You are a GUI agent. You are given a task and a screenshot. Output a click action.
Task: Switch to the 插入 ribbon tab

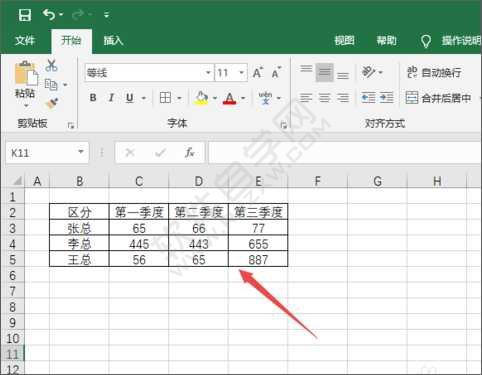pos(113,41)
